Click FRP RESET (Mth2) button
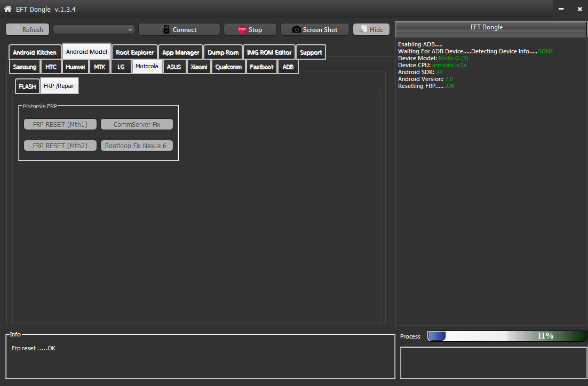Viewport: 588px width, 386px height. 60,146
